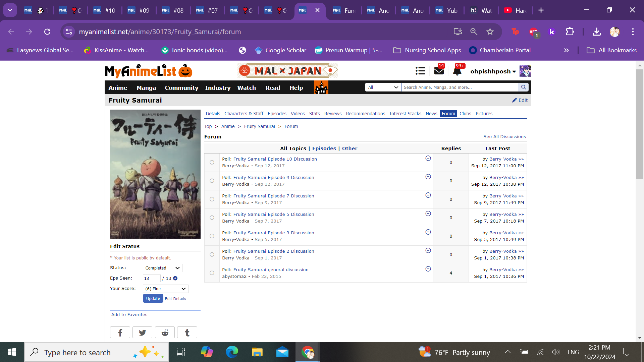Image resolution: width=644 pixels, height=362 pixels.
Task: Click the Halloween haunted house icon
Action: click(321, 87)
